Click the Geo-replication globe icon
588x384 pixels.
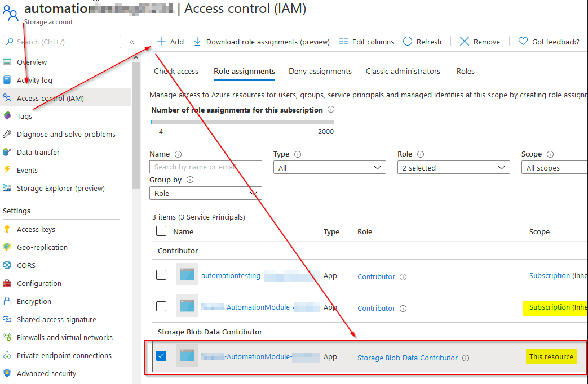pos(7,247)
